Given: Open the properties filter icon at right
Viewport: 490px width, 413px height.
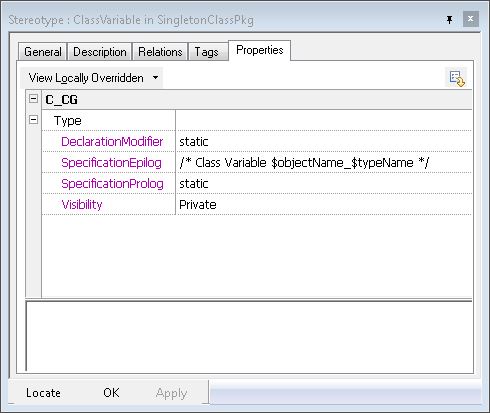Looking at the screenshot, I should [456, 78].
